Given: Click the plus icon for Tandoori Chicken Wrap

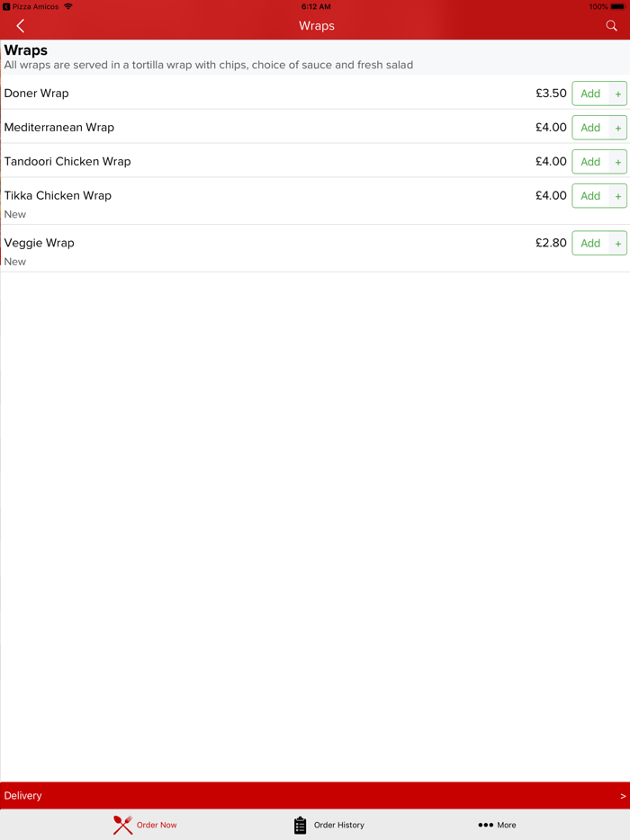Looking at the screenshot, I should [x=618, y=162].
